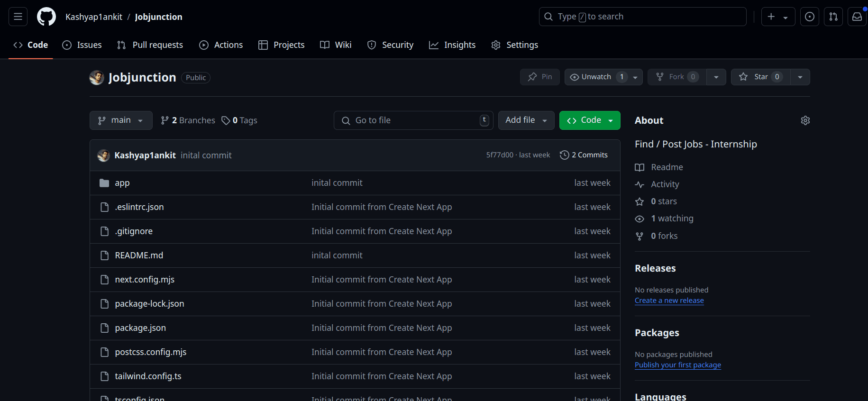The width and height of the screenshot is (868, 401).
Task: Open the .gitignore file
Action: pyautogui.click(x=134, y=231)
